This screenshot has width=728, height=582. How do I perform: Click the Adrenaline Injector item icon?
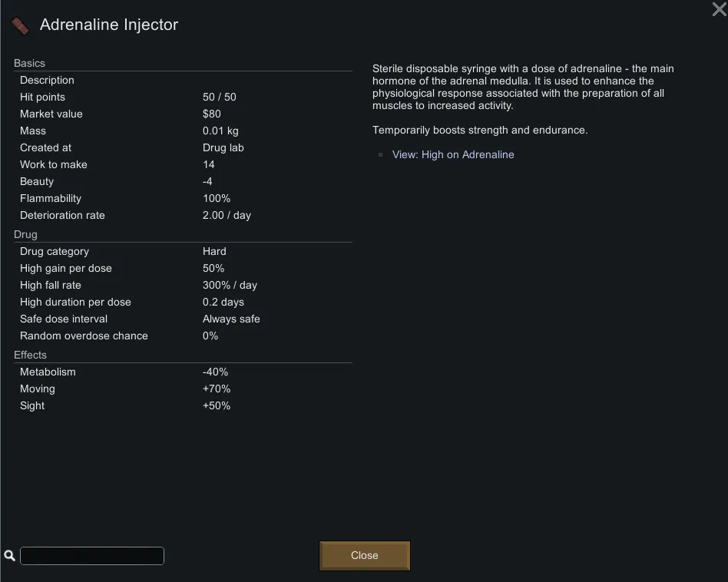20,25
